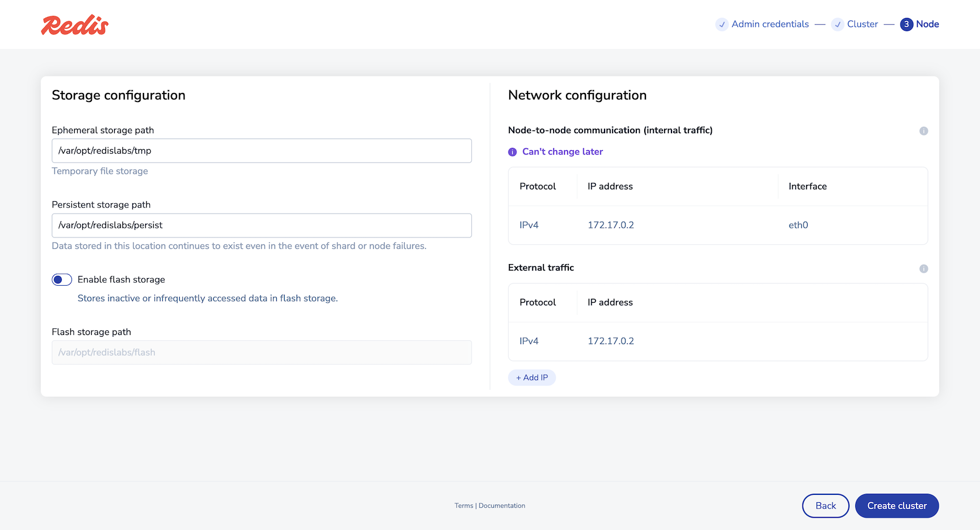
Task: Click the Redis logo
Action: click(x=75, y=25)
